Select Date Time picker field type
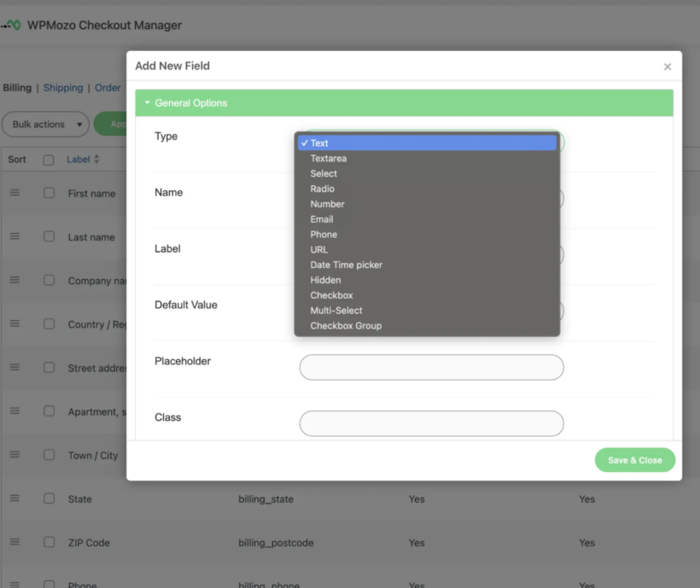 [x=346, y=265]
